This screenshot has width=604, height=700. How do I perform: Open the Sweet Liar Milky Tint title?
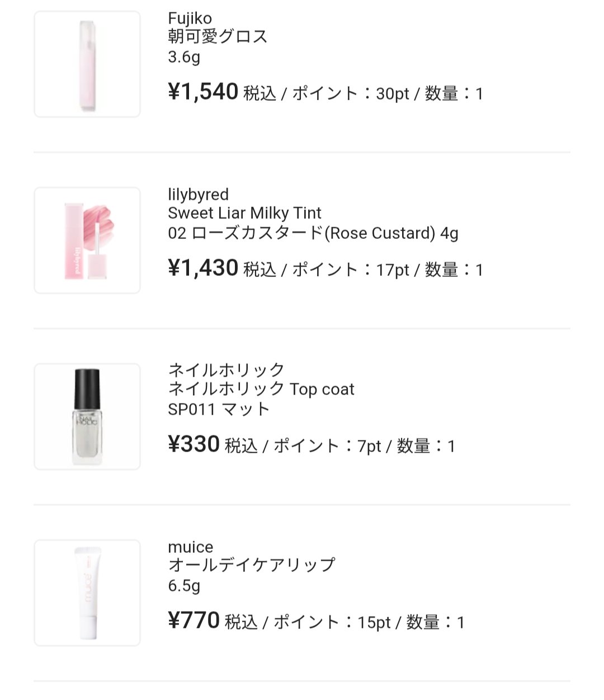[x=244, y=213]
